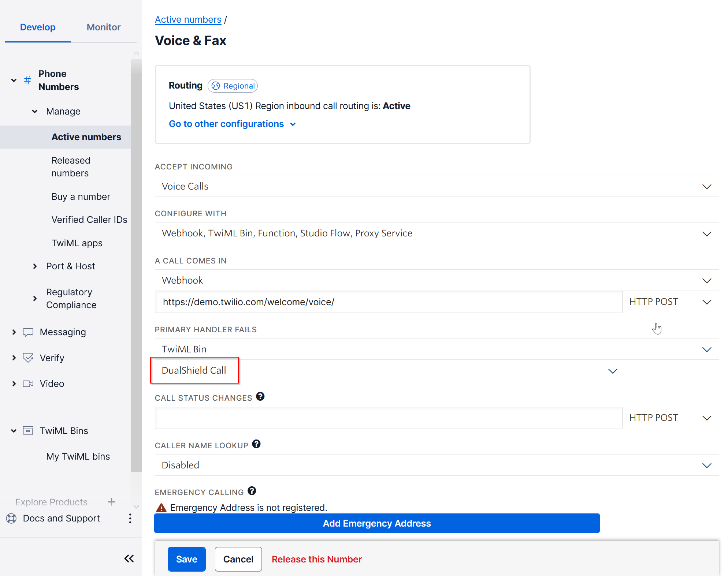Image resolution: width=728 pixels, height=576 pixels.
Task: Collapse sidebar with double-chevron icon
Action: coord(129,558)
